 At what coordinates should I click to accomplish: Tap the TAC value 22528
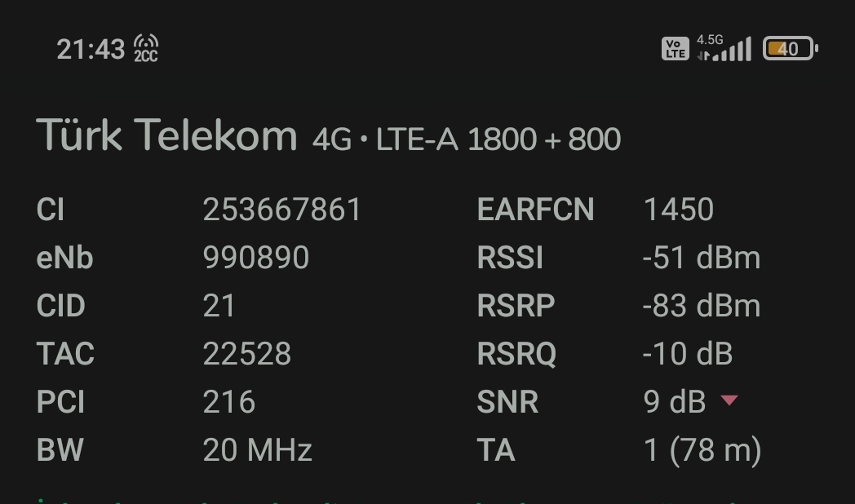coord(247,354)
